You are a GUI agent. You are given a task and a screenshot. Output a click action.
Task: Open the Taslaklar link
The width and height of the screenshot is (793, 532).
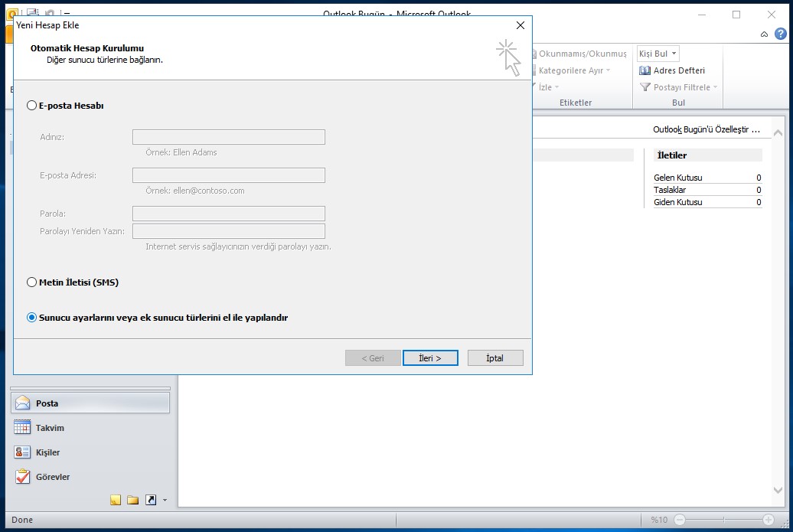[x=670, y=190]
